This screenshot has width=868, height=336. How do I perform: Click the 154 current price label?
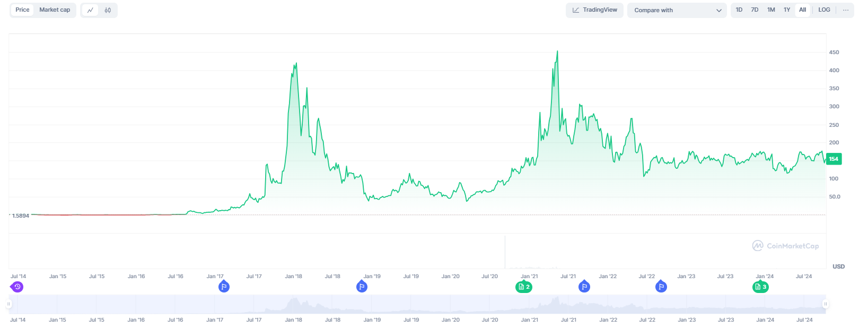coord(834,159)
